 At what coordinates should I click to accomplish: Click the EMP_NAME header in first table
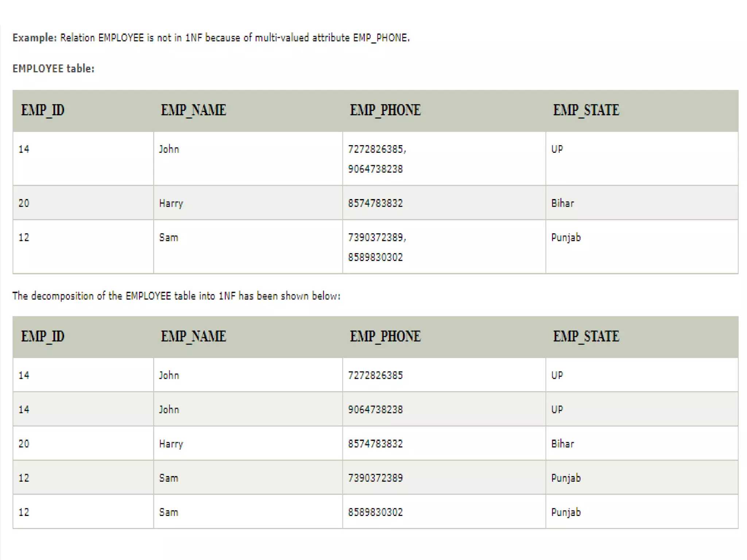pos(193,110)
